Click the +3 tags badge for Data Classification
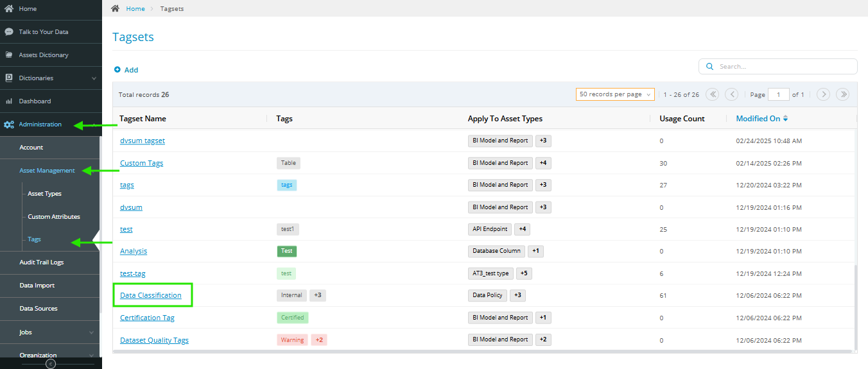 coord(318,295)
